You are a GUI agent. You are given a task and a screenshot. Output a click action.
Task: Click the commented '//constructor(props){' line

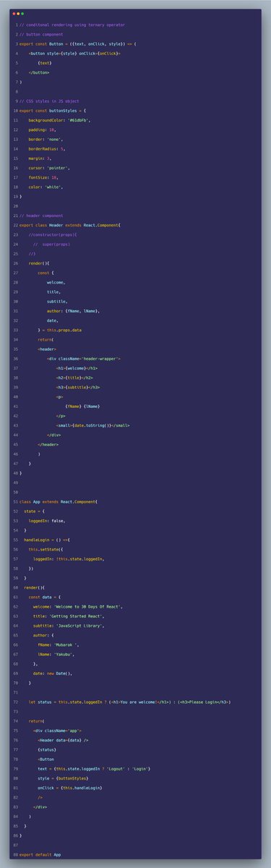pyautogui.click(x=52, y=234)
